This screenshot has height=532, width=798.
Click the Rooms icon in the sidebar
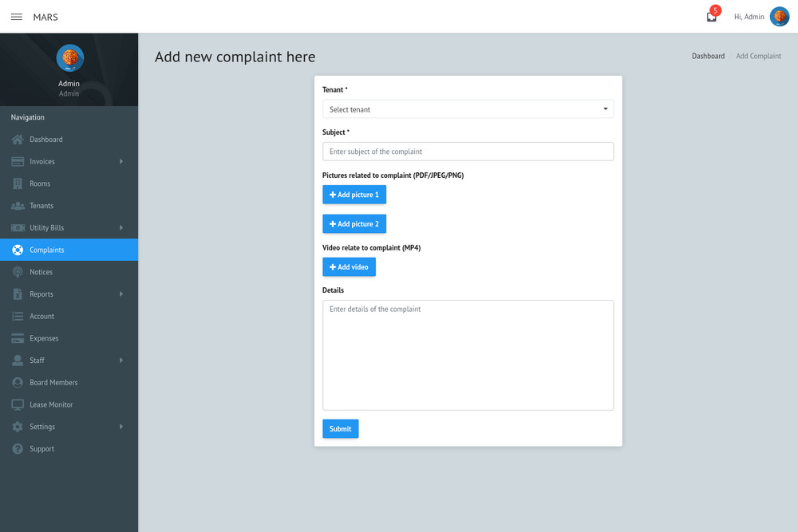[17, 183]
